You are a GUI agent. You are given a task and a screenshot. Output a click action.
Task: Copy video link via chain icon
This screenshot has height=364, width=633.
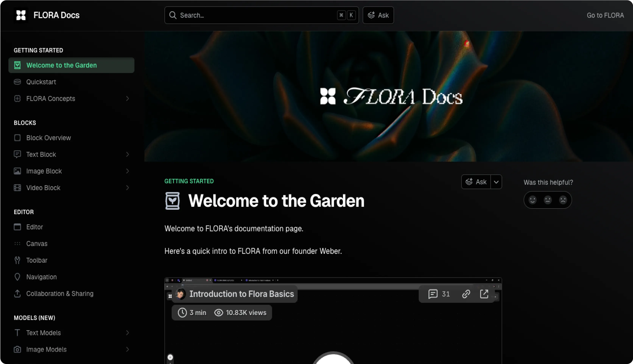(x=466, y=294)
